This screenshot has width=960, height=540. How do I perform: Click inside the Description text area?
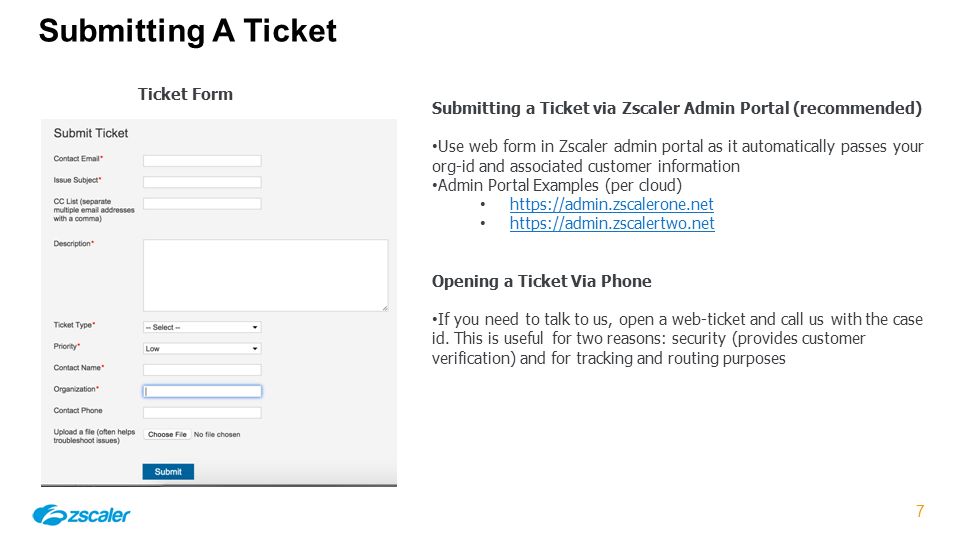pyautogui.click(x=265, y=275)
